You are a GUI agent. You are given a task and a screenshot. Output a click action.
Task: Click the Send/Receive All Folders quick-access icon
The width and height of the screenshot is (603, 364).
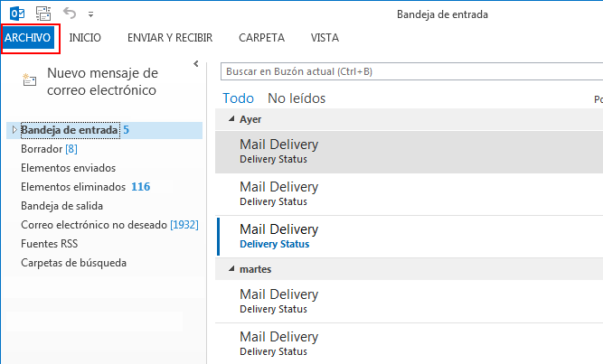tap(42, 14)
